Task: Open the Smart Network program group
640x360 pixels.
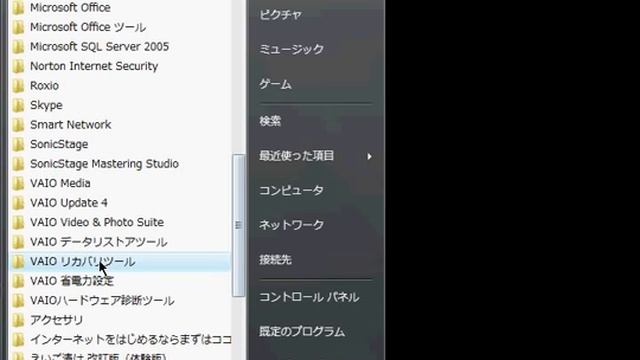Action: [x=71, y=124]
